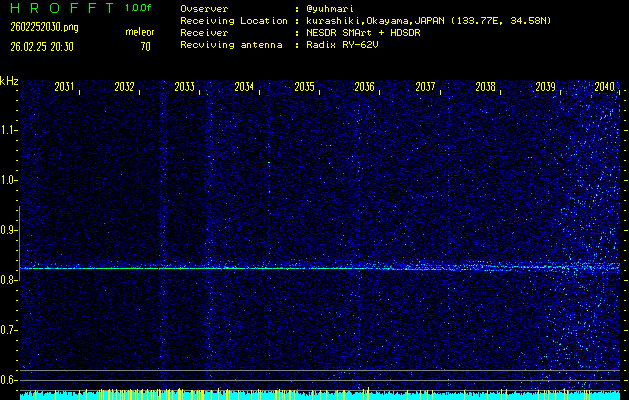629x400 pixels.
Task: Select the 0.9 frequency axis label
Action: click(9, 230)
